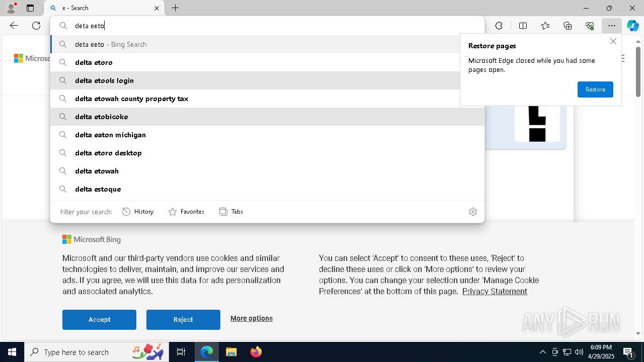Choose suggestion 'delta etobicoke'
This screenshot has height=362, width=644.
click(x=267, y=117)
